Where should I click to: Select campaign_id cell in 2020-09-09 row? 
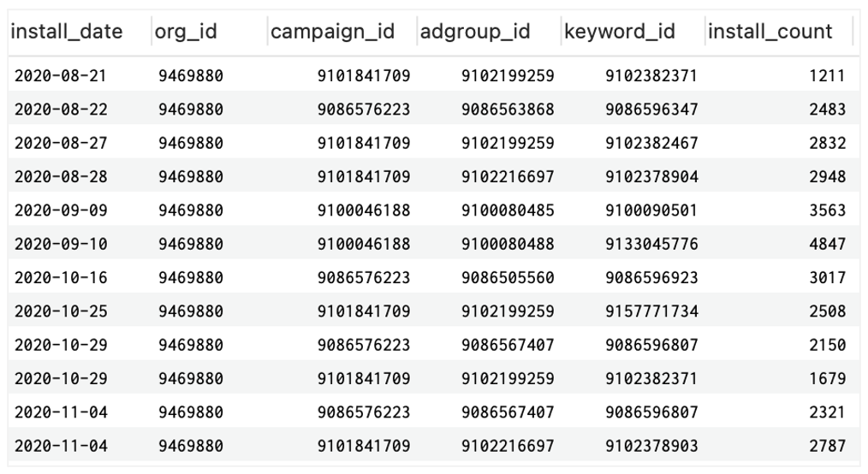tap(364, 210)
